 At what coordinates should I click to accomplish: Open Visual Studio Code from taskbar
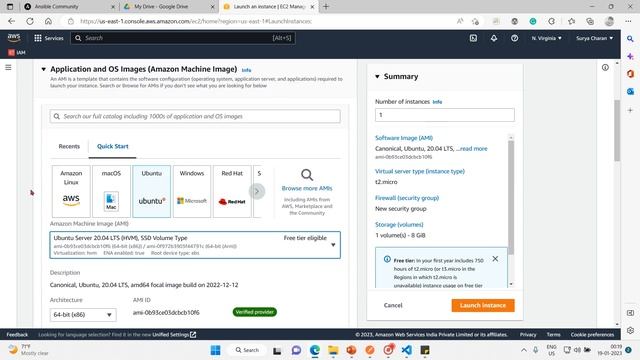point(407,350)
